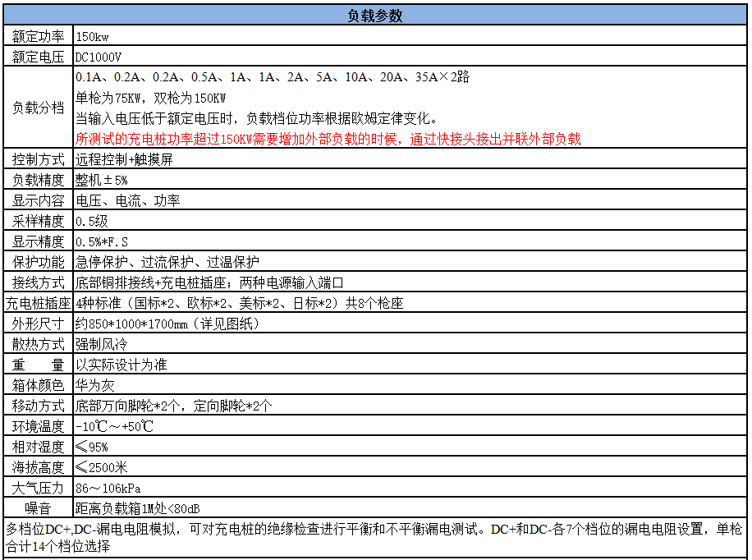Click the 强制风冷 cooling method cell

point(102,345)
